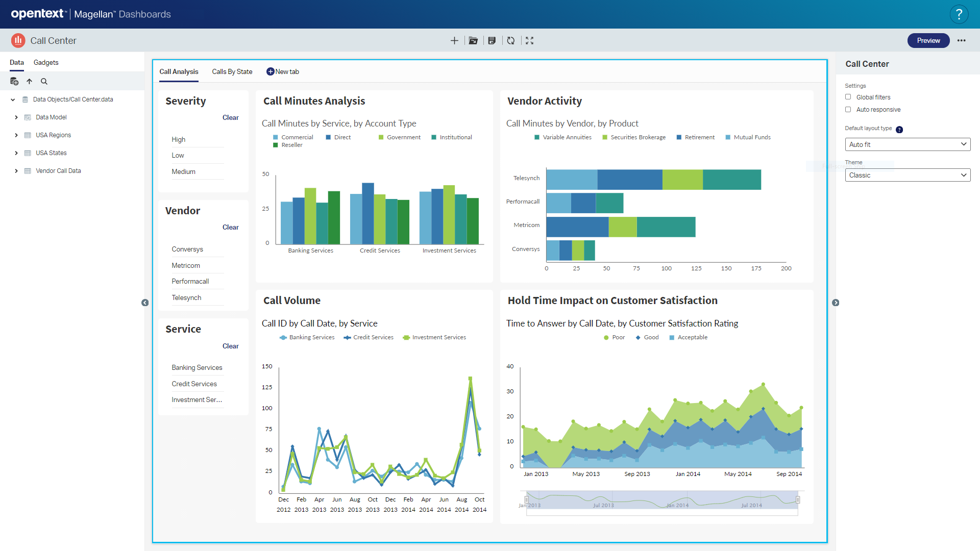Expand the Vendor Call Data tree node
This screenshot has width=980, height=551.
(x=16, y=171)
